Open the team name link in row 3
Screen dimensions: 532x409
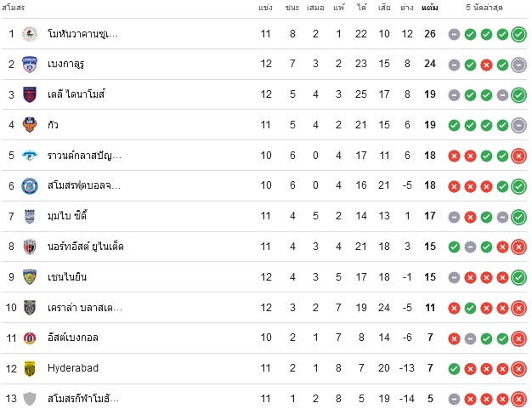coord(76,94)
